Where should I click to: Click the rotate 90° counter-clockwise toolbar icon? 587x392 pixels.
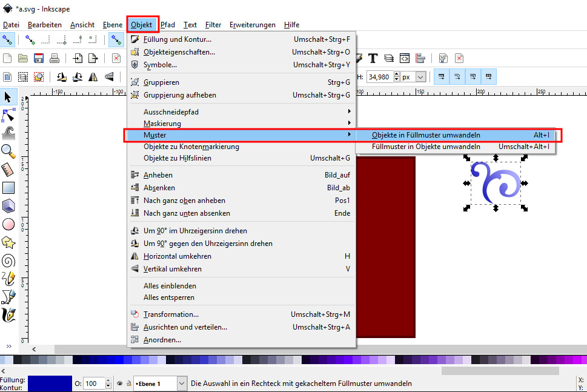pos(61,77)
